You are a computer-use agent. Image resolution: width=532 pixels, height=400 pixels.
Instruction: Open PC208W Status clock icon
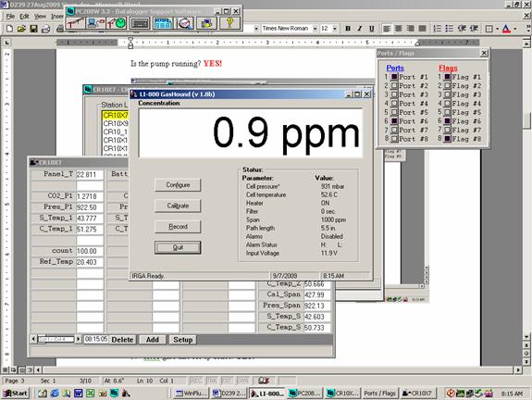117,23
